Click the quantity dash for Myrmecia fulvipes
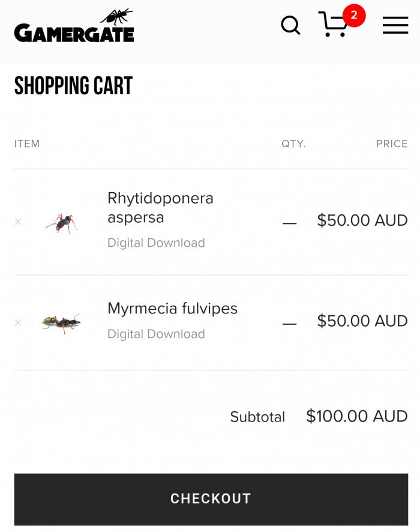 (x=290, y=324)
